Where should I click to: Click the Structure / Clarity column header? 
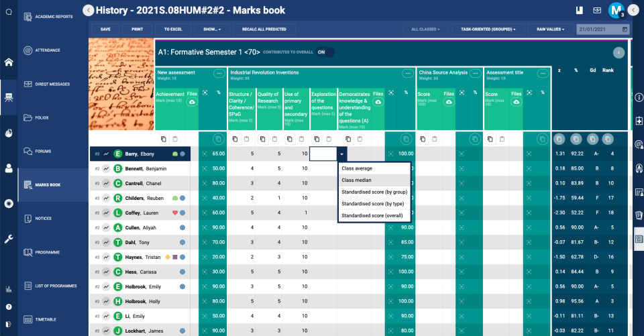241,107
